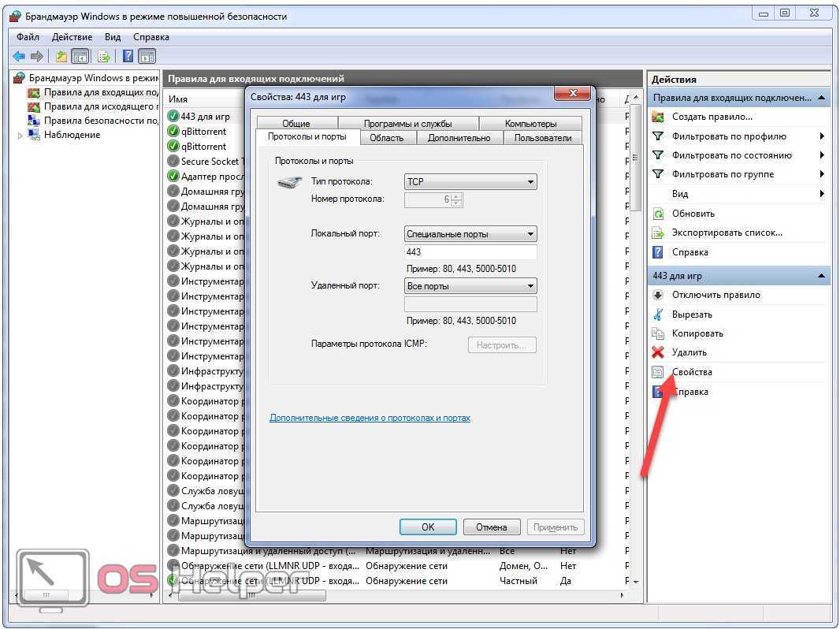Expand the Наблюдение tree node

point(21,136)
